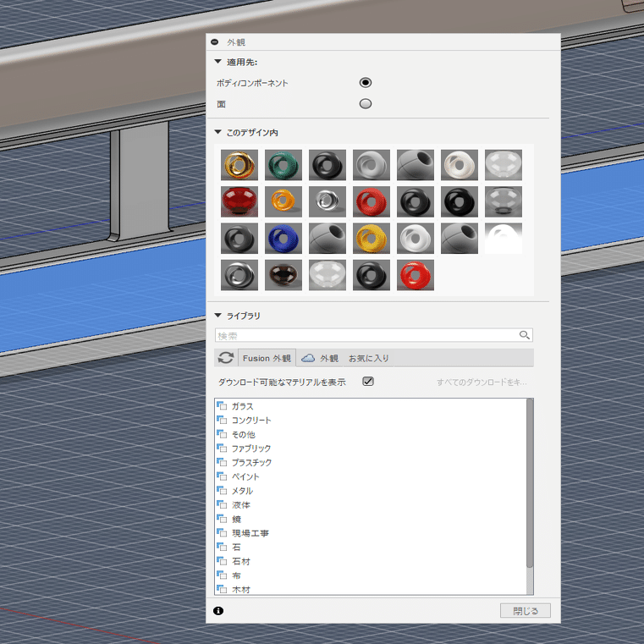
Task: Open the メタル library folder
Action: pos(235,491)
